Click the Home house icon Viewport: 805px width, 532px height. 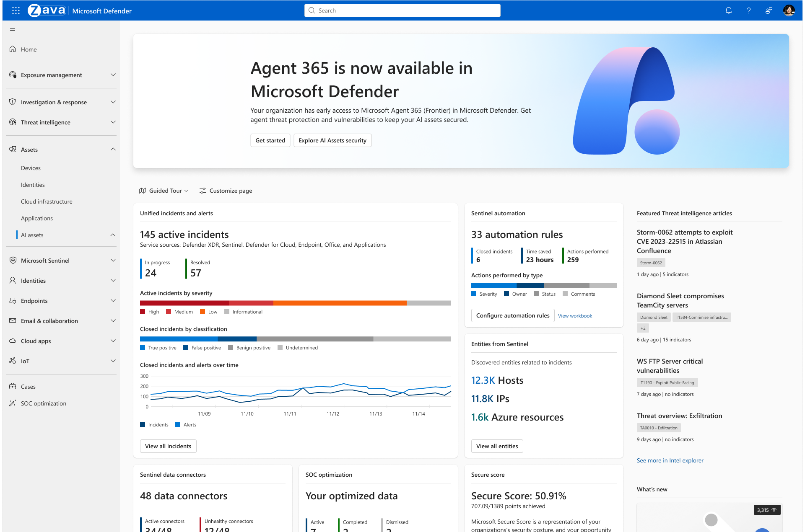[x=13, y=49]
